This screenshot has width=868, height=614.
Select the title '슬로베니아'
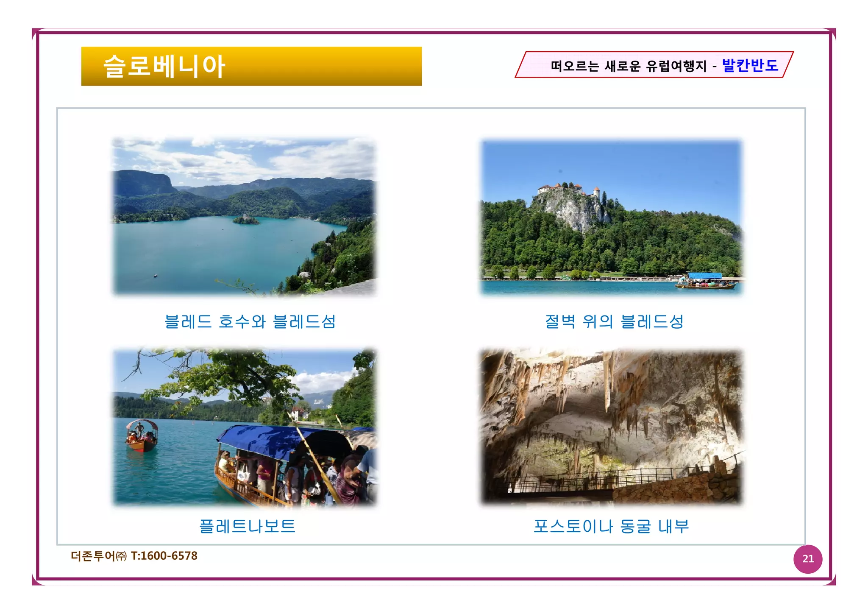[164, 67]
